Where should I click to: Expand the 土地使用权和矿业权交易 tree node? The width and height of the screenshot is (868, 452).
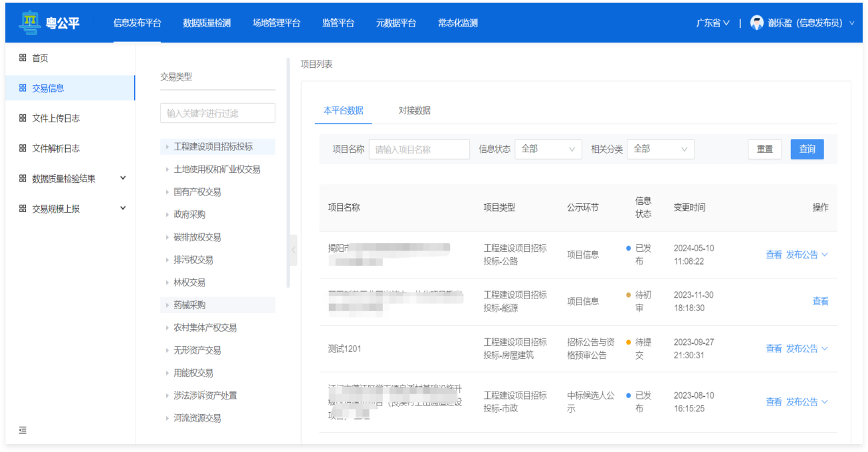coord(167,169)
